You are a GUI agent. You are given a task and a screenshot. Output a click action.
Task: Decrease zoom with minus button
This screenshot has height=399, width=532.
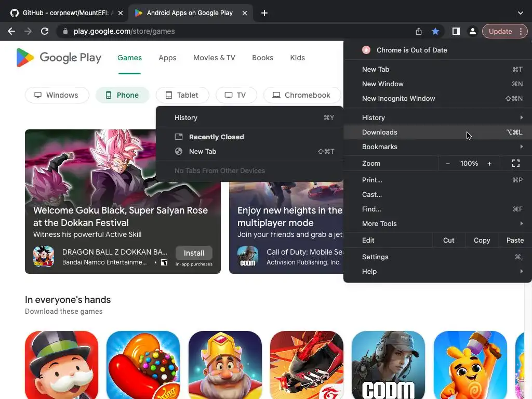(x=447, y=164)
